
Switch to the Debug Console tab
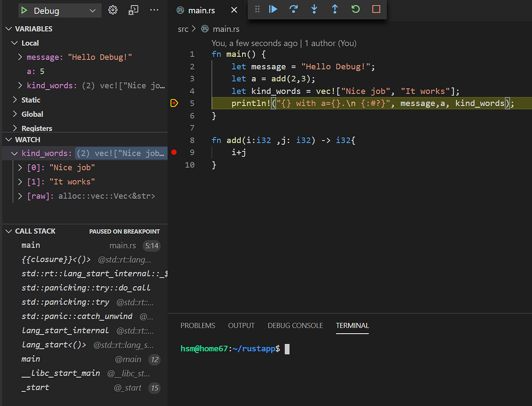point(295,326)
